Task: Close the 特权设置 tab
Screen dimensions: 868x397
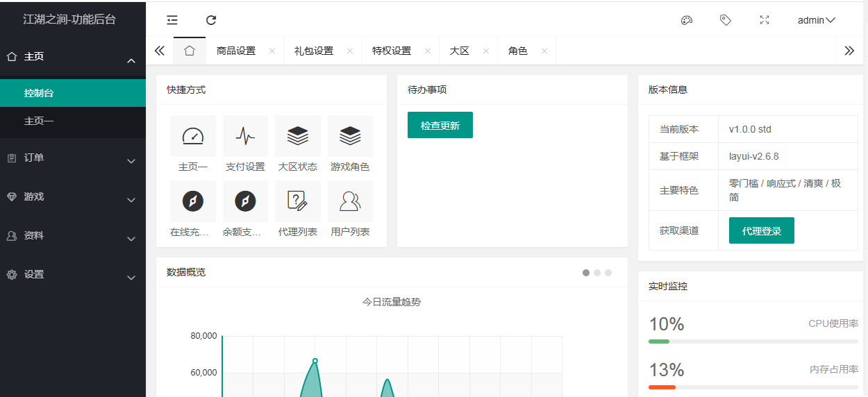Action: [428, 51]
